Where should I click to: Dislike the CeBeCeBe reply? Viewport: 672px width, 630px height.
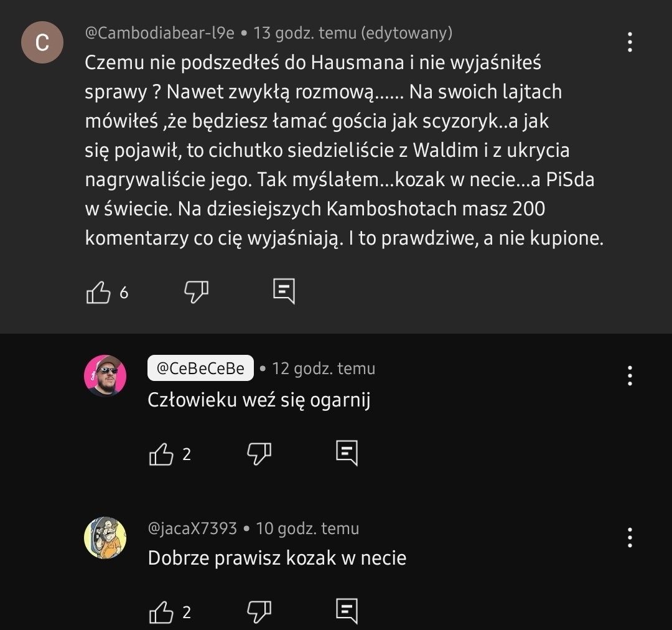(259, 453)
